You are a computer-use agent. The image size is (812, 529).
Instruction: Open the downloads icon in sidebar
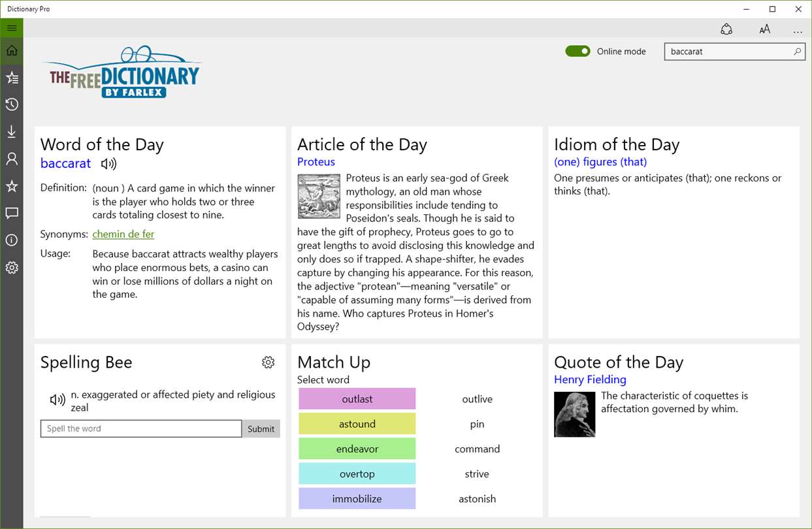12,132
